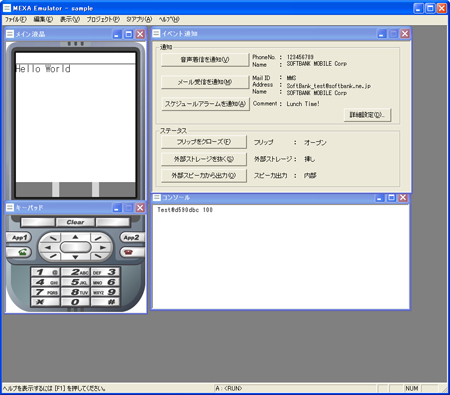450x395 pixels.
Task: Hit the App2 key on the keypad
Action: click(131, 237)
